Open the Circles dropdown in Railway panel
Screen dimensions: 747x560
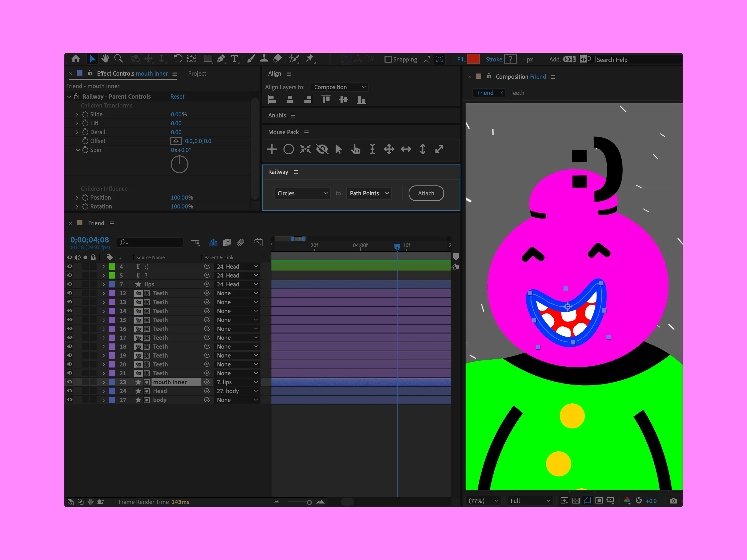[x=302, y=193]
